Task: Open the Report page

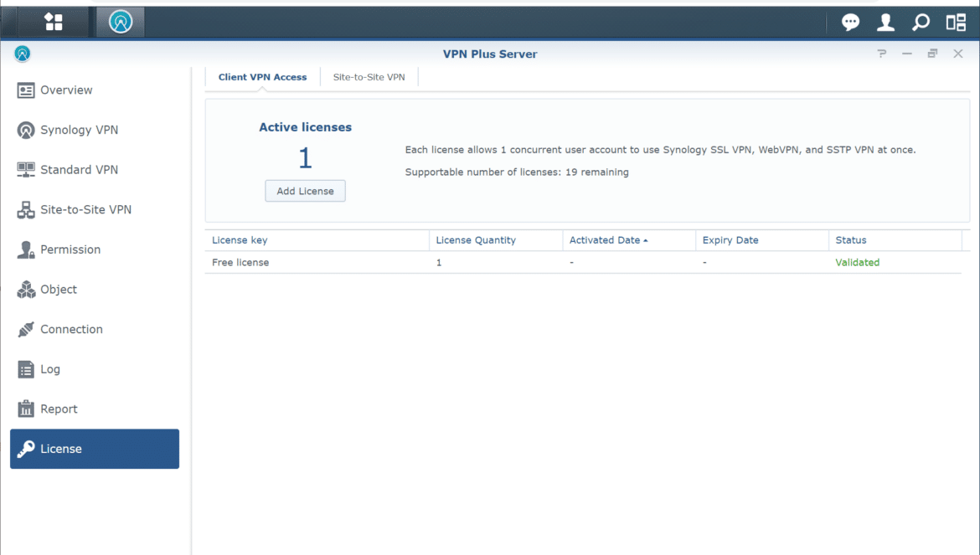Action: (95, 409)
